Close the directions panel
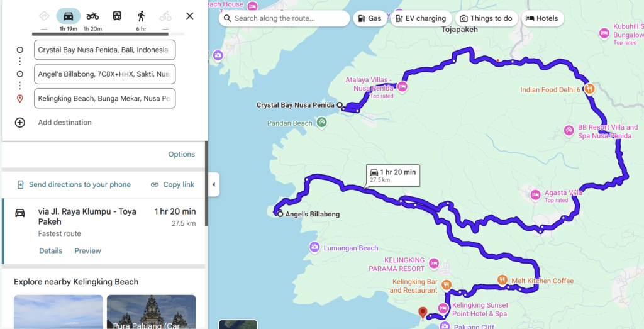Screen dimensions: 644x329 tap(190, 16)
